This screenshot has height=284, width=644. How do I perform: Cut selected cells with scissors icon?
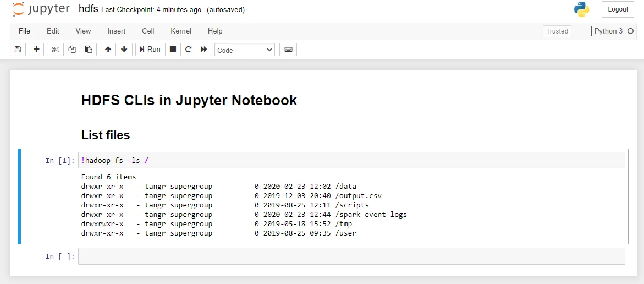(x=56, y=50)
